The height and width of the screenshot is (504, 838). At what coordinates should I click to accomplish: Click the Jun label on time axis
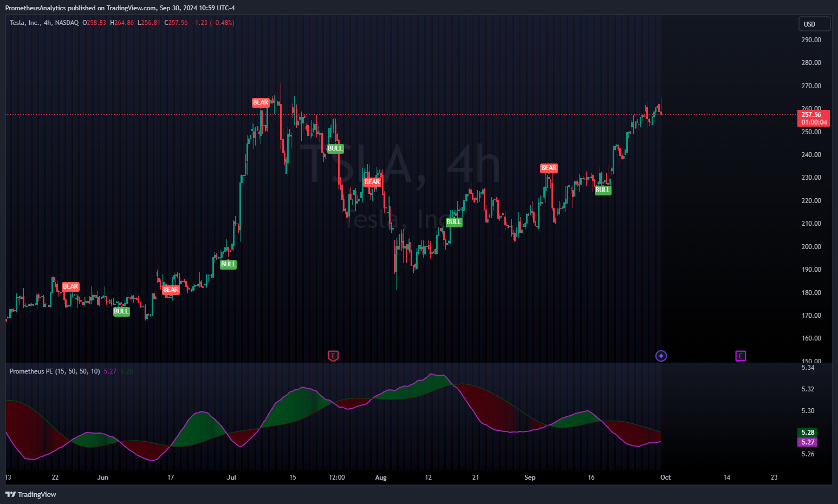102,477
